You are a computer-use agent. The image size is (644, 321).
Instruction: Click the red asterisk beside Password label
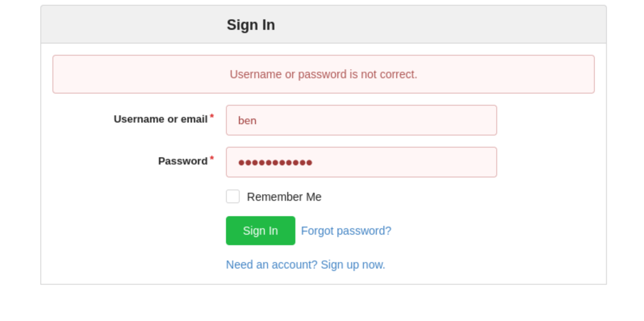click(212, 158)
